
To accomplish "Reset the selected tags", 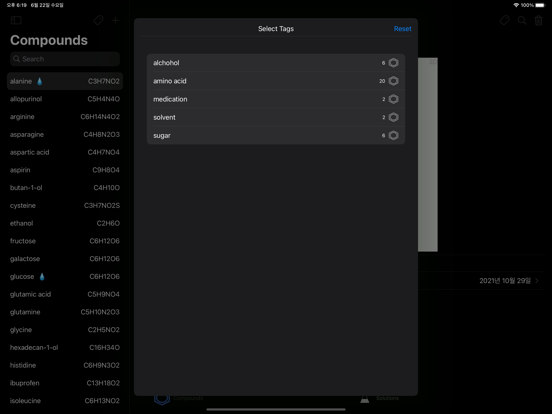I will click(x=402, y=29).
